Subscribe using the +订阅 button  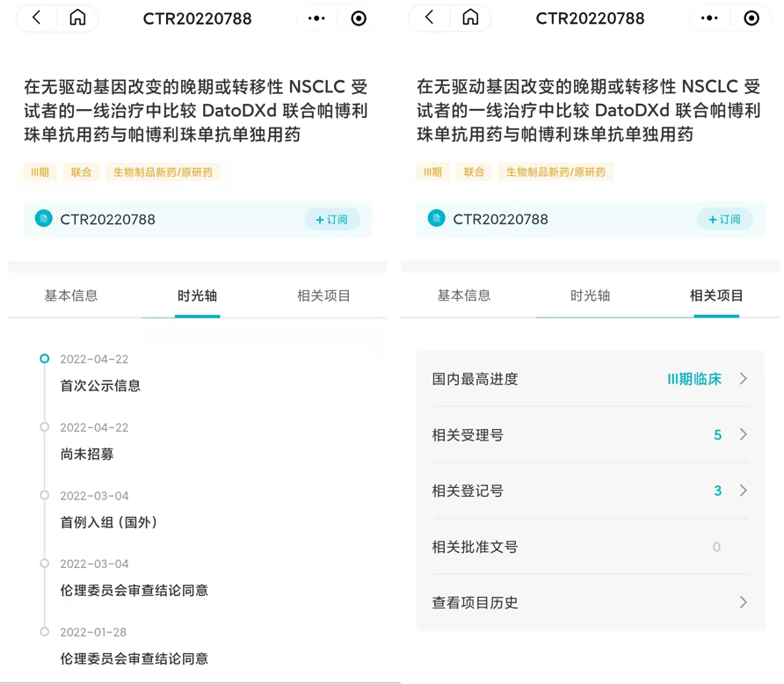tap(331, 219)
